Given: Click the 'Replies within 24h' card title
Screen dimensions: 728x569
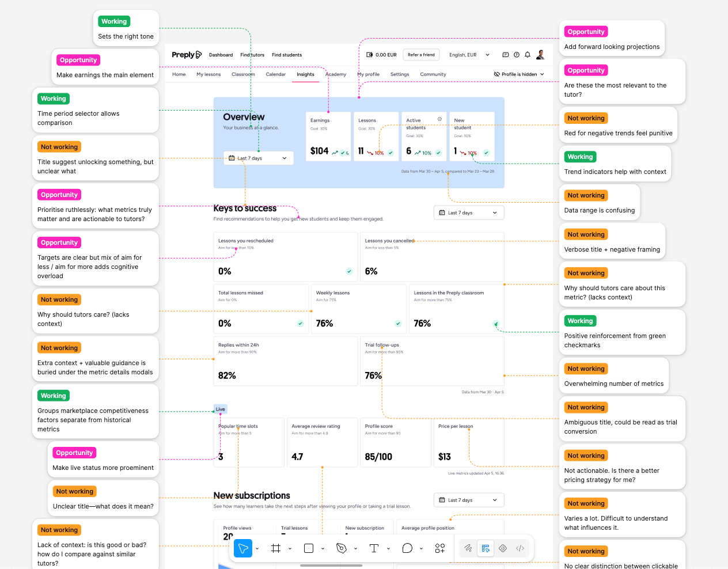Looking at the screenshot, I should point(238,345).
